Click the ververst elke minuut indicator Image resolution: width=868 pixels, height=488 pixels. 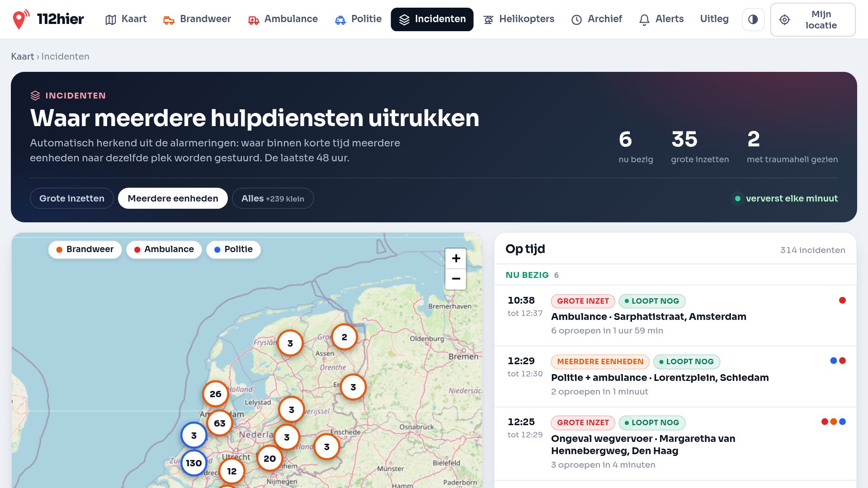[x=784, y=198]
